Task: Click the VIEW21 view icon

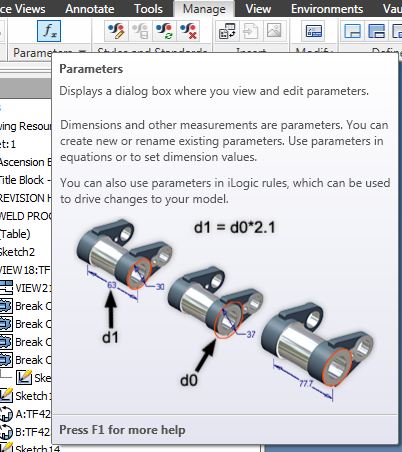Action: 6,288
